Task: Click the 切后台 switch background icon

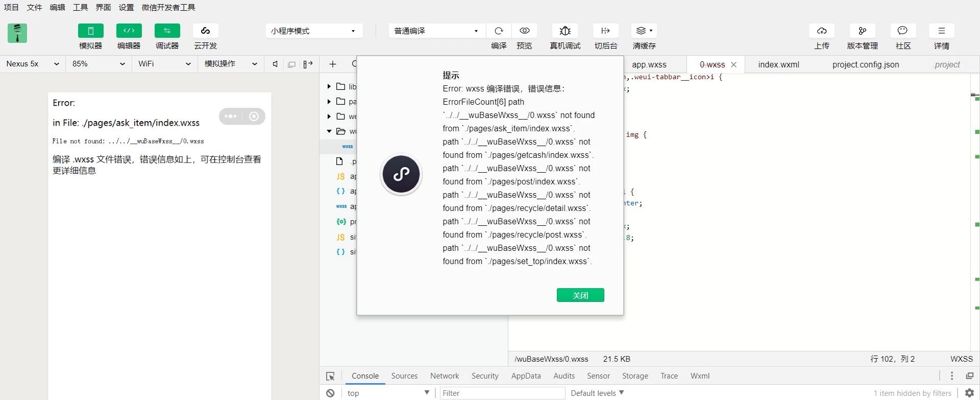Action: [x=606, y=31]
